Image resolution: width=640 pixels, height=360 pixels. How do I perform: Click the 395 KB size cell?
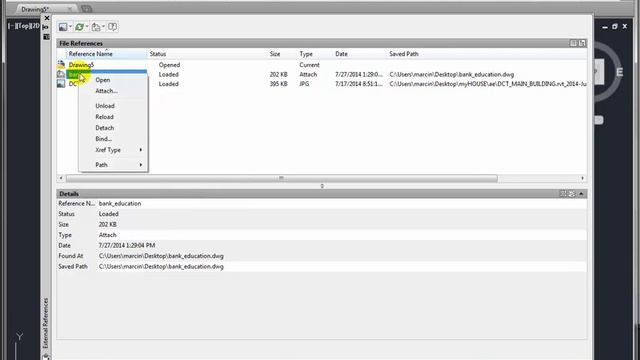point(278,84)
